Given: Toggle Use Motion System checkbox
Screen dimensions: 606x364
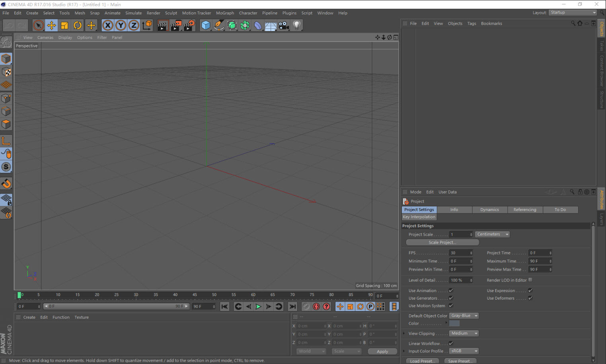Looking at the screenshot, I should [x=451, y=306].
